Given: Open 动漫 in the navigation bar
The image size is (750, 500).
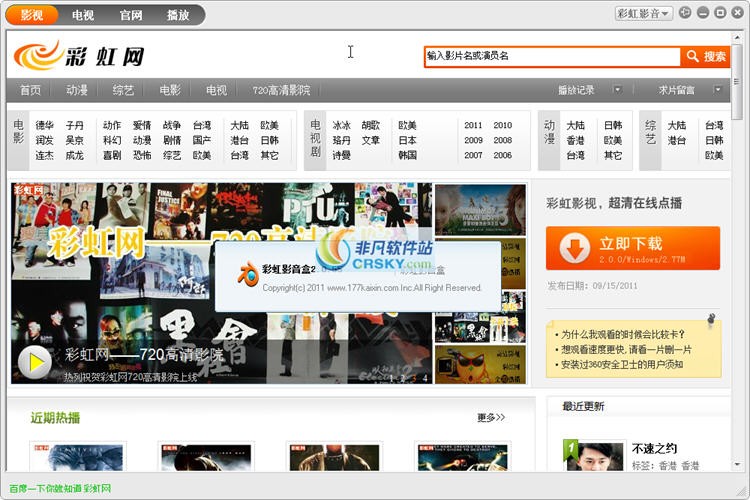Looking at the screenshot, I should pyautogui.click(x=77, y=90).
